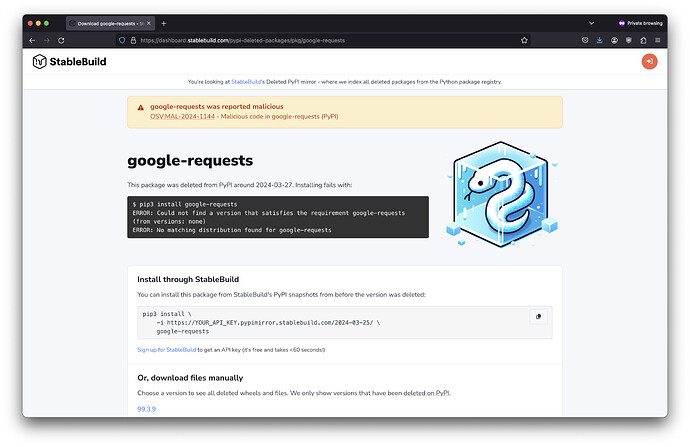Click the uBlock shield extension icon
The height and width of the screenshot is (447, 690).
click(x=628, y=40)
